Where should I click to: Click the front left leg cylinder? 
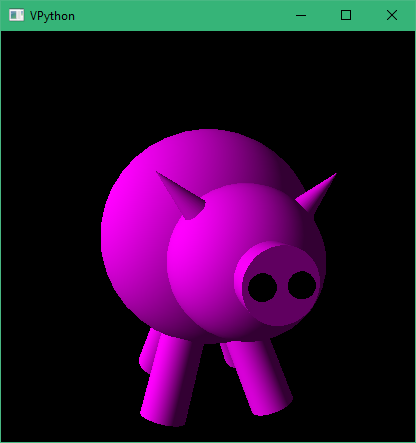click(x=172, y=380)
